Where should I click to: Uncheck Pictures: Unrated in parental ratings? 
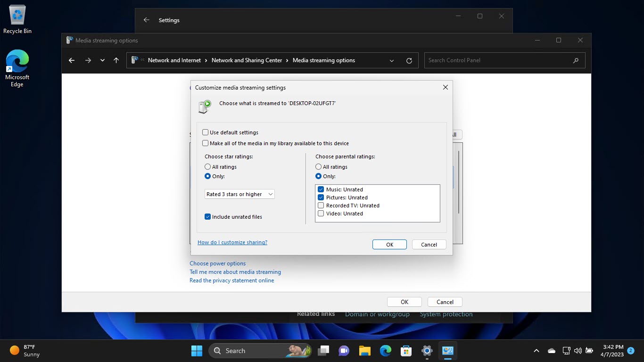tap(321, 197)
